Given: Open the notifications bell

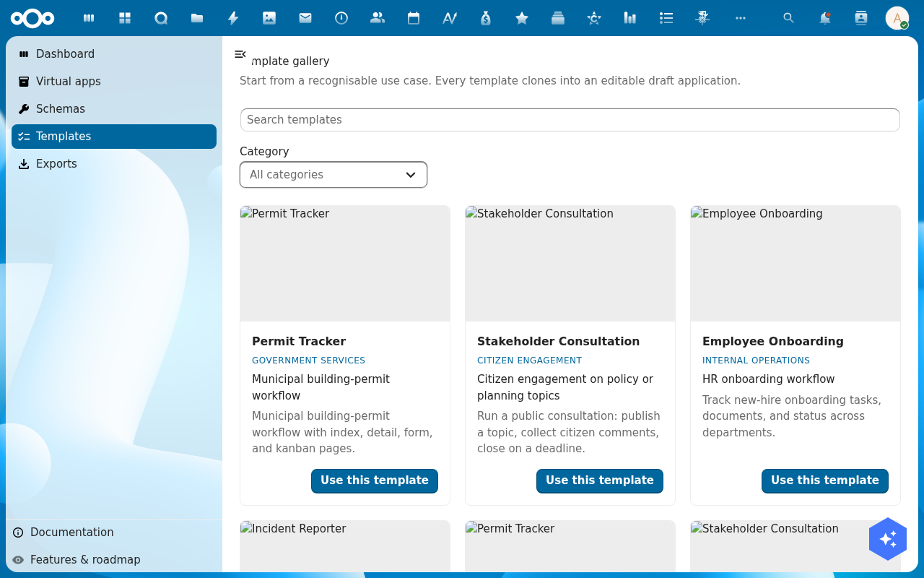Looking at the screenshot, I should 825,18.
